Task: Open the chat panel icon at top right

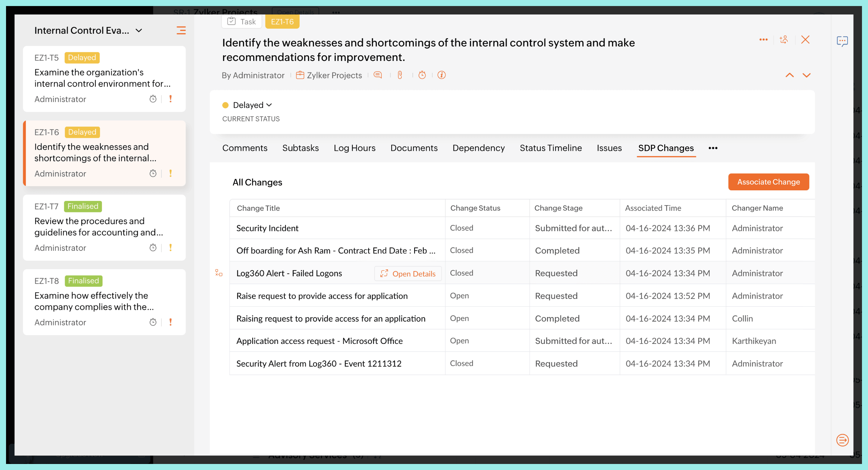Action: pyautogui.click(x=842, y=41)
